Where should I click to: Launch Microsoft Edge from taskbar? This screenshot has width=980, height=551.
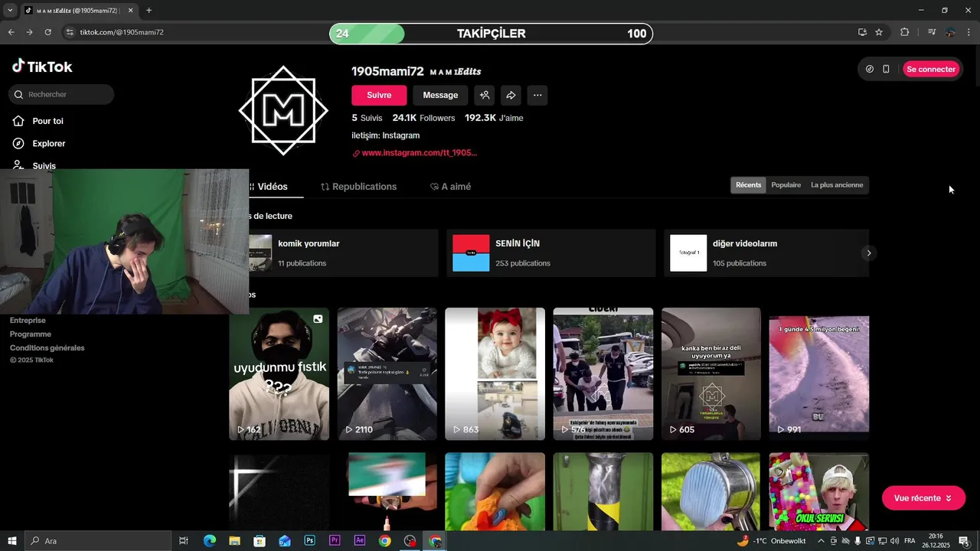pos(209,541)
